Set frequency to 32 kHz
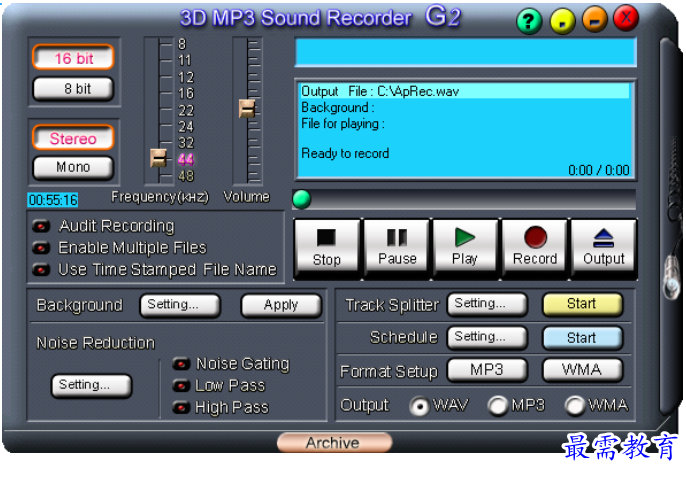Image resolution: width=686 pixels, height=479 pixels. click(186, 143)
